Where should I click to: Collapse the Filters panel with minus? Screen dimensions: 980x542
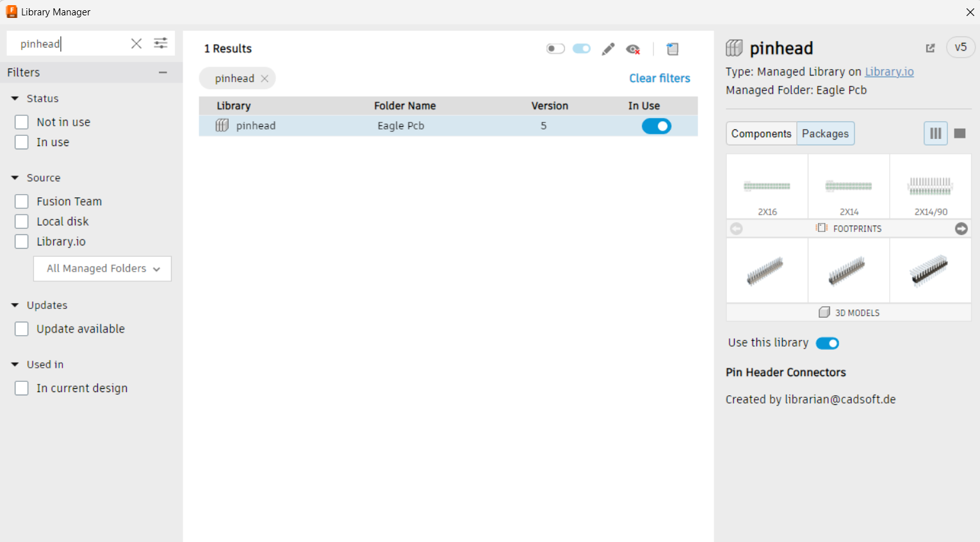pyautogui.click(x=163, y=72)
